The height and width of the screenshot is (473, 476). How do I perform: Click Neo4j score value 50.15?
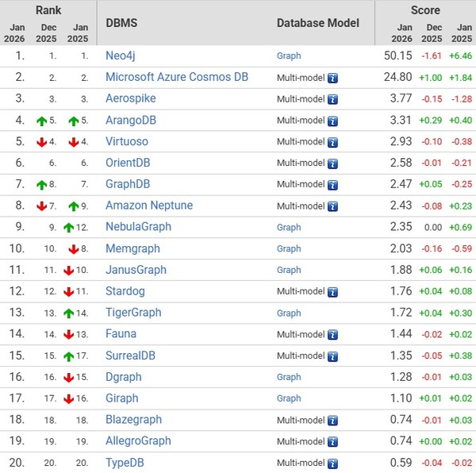pos(398,56)
